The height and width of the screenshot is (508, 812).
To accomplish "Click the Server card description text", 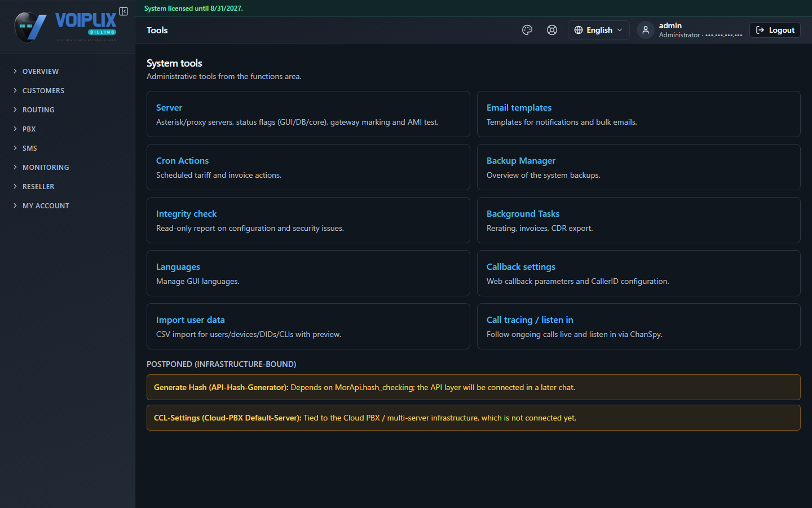I will coord(297,122).
